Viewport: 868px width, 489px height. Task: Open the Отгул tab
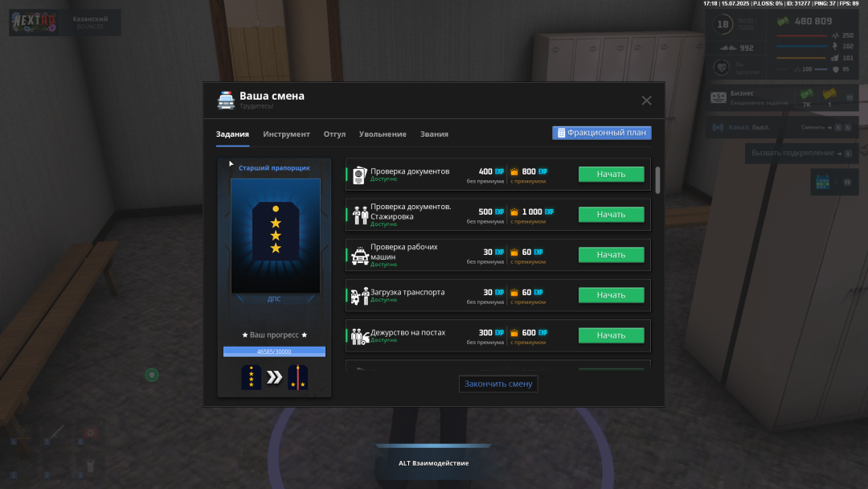pos(334,134)
